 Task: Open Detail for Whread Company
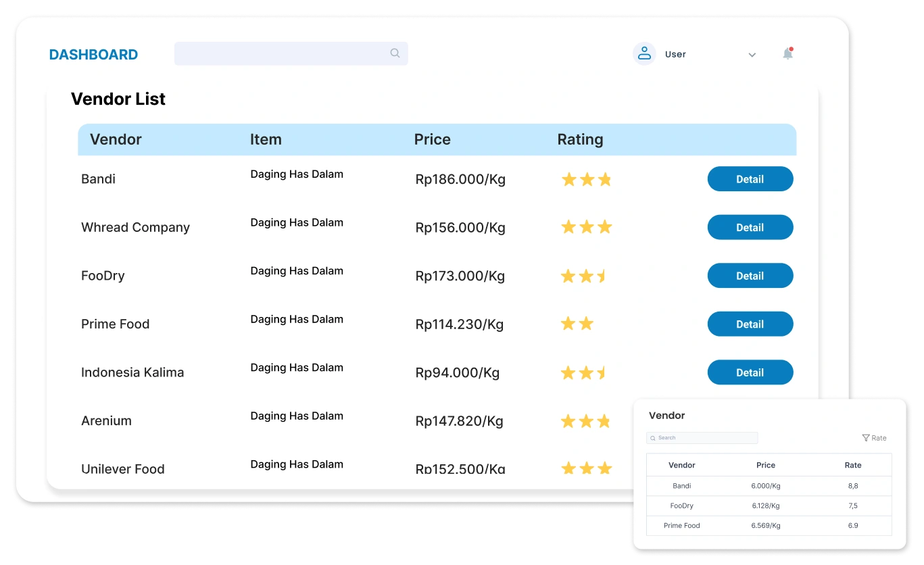coord(750,228)
